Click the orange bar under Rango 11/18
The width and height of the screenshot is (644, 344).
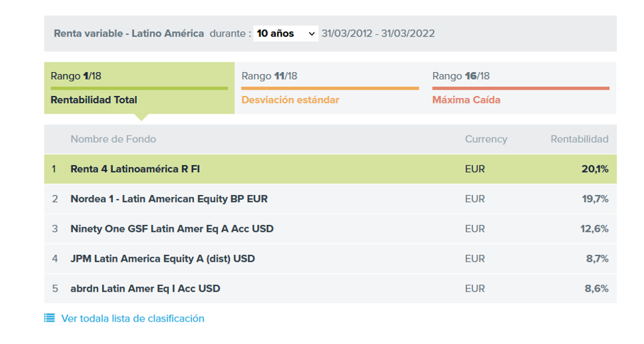click(x=330, y=88)
